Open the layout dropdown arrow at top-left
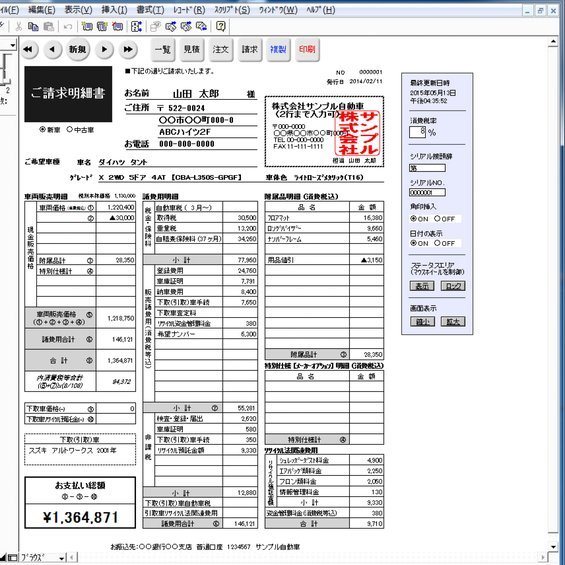 point(13,45)
